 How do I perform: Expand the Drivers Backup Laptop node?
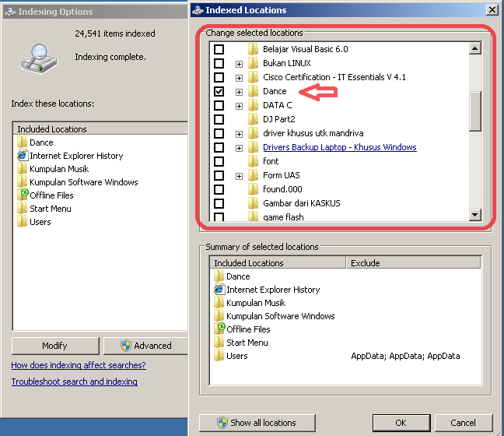click(x=239, y=148)
